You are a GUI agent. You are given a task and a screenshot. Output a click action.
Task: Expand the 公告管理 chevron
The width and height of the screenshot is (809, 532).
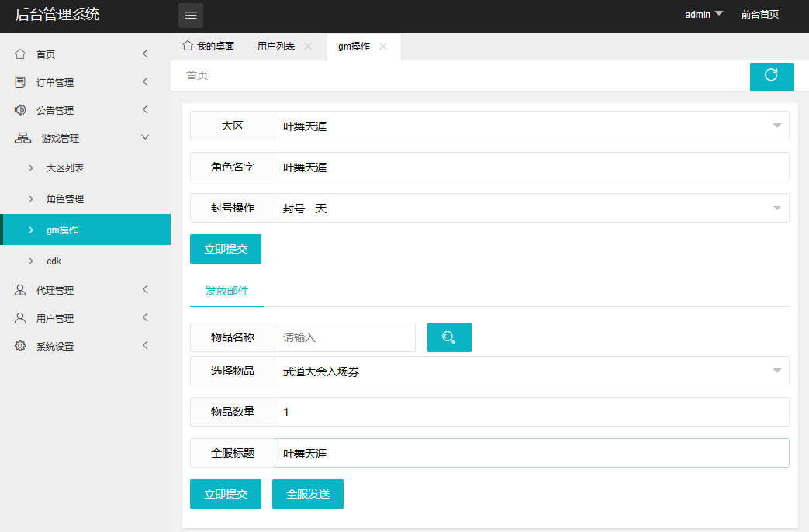pos(146,109)
